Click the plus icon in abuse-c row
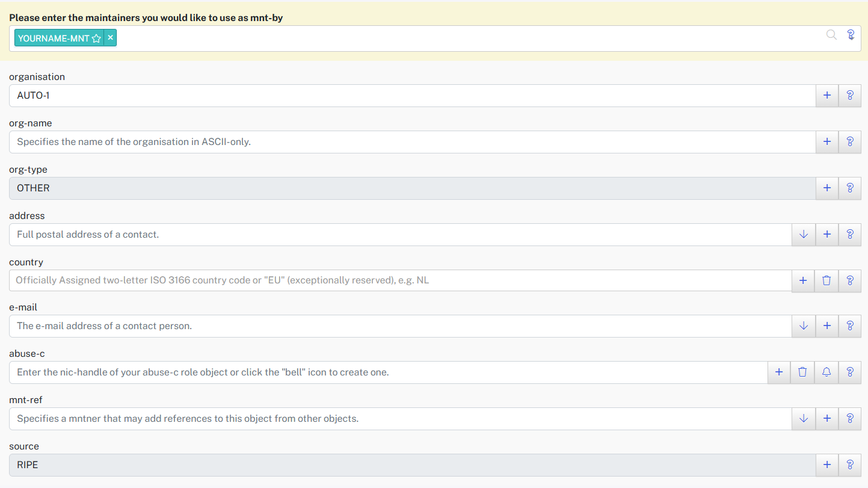 [x=779, y=372]
